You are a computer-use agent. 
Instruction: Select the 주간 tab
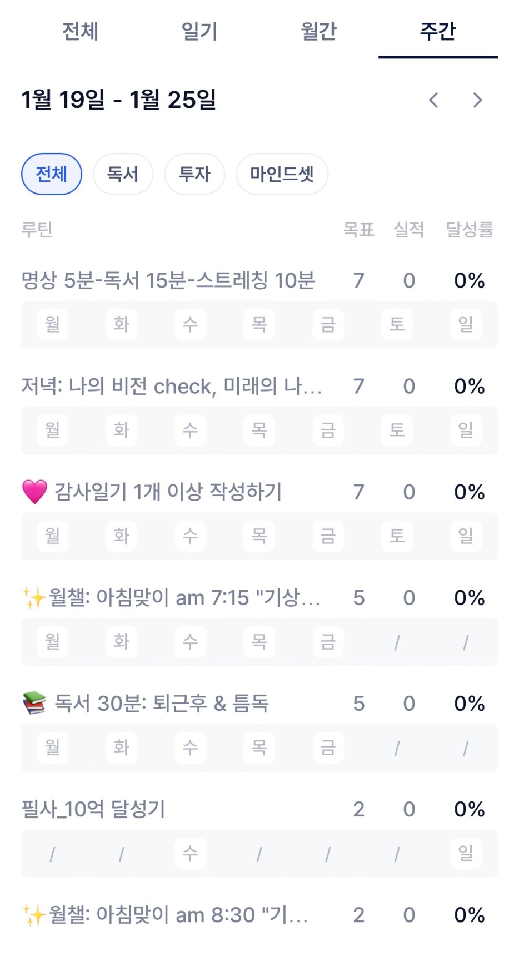pyautogui.click(x=438, y=31)
